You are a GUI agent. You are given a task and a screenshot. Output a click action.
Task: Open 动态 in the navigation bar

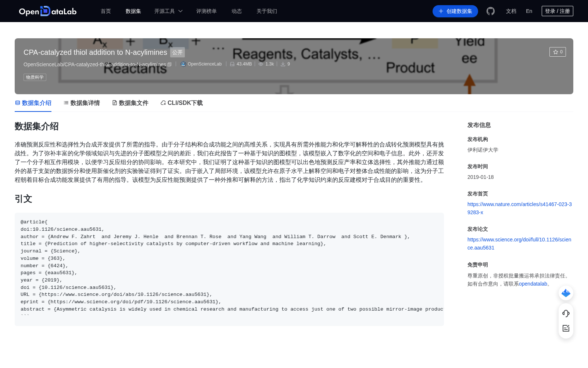pos(237,11)
